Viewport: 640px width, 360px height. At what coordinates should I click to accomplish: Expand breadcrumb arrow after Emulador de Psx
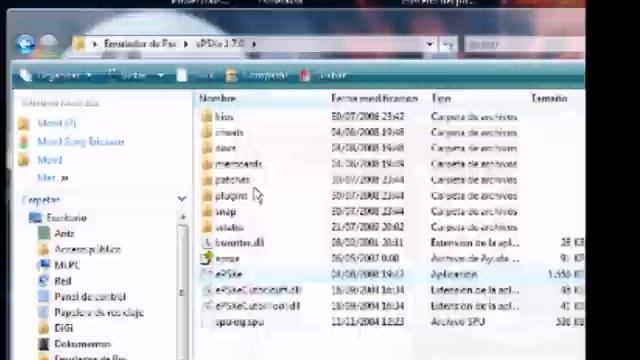186,44
